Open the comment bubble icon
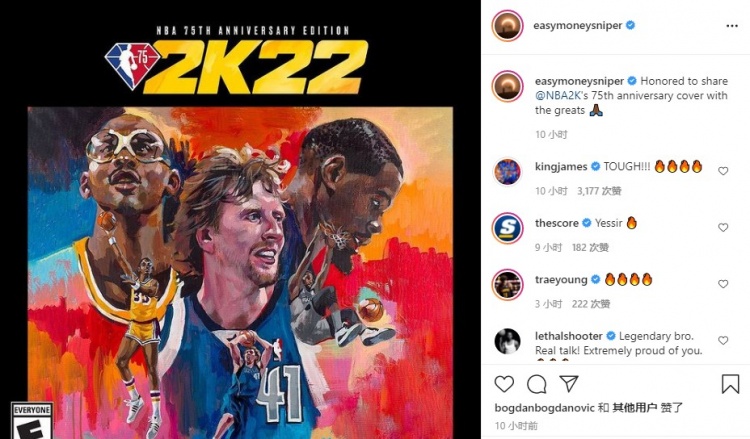Image resolution: width=750 pixels, height=439 pixels. pos(537,384)
